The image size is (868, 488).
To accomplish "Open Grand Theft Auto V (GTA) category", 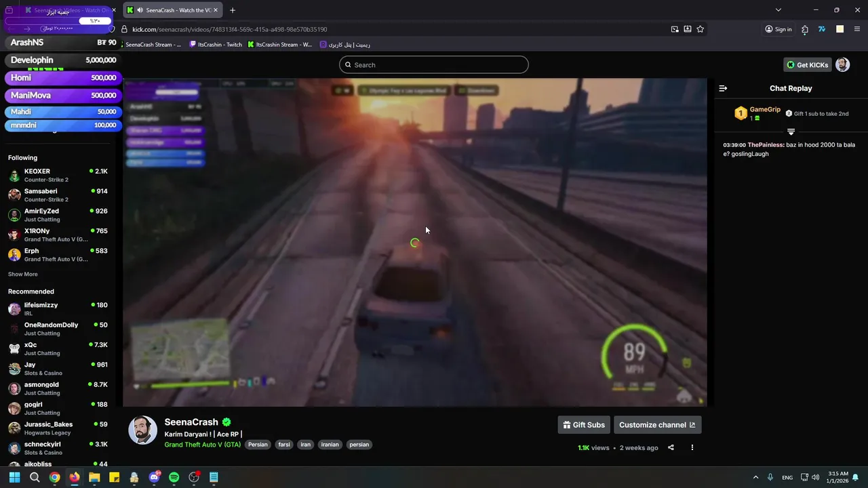I will (202, 445).
